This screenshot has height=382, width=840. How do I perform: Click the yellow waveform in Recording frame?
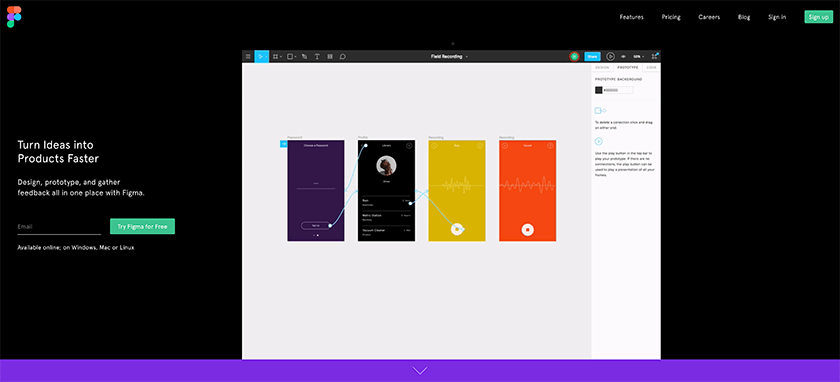click(457, 185)
